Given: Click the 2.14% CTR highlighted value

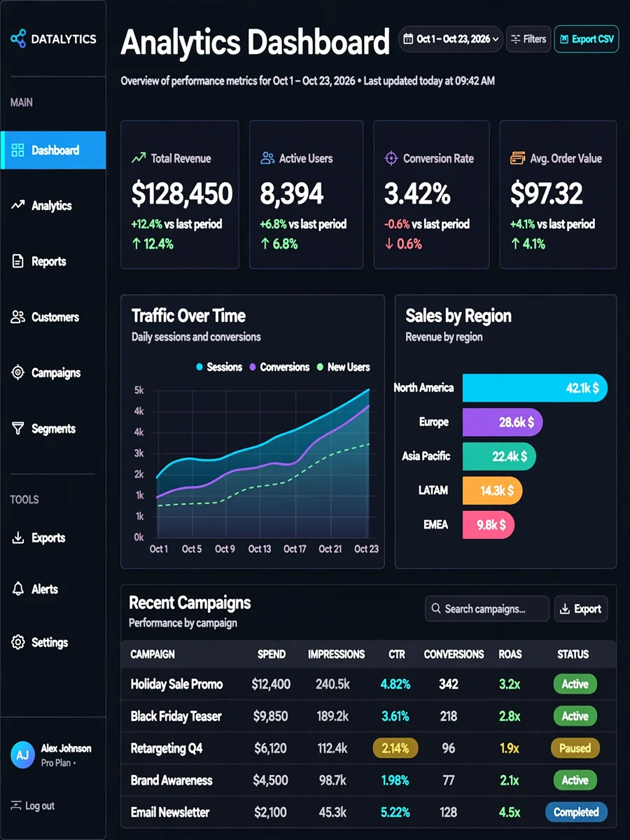Looking at the screenshot, I should (x=395, y=748).
